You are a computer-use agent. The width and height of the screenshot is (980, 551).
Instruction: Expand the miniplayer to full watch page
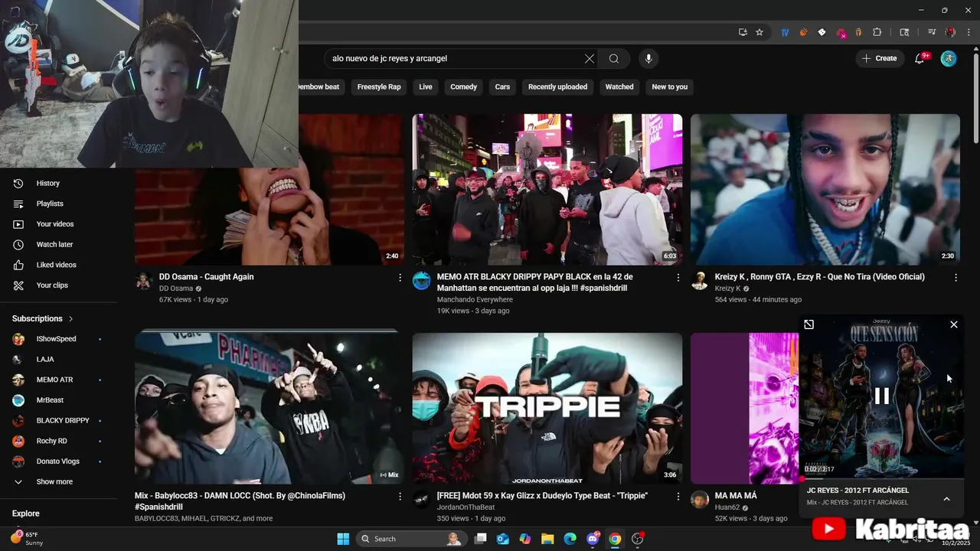point(808,324)
